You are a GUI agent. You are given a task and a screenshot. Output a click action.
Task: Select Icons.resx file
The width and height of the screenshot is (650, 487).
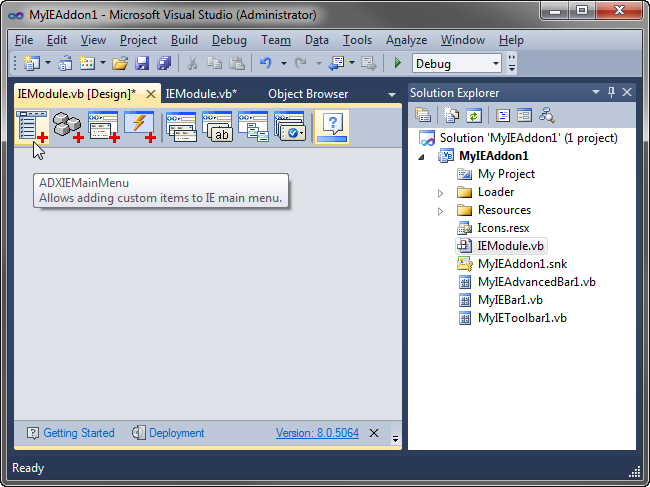[x=503, y=228]
